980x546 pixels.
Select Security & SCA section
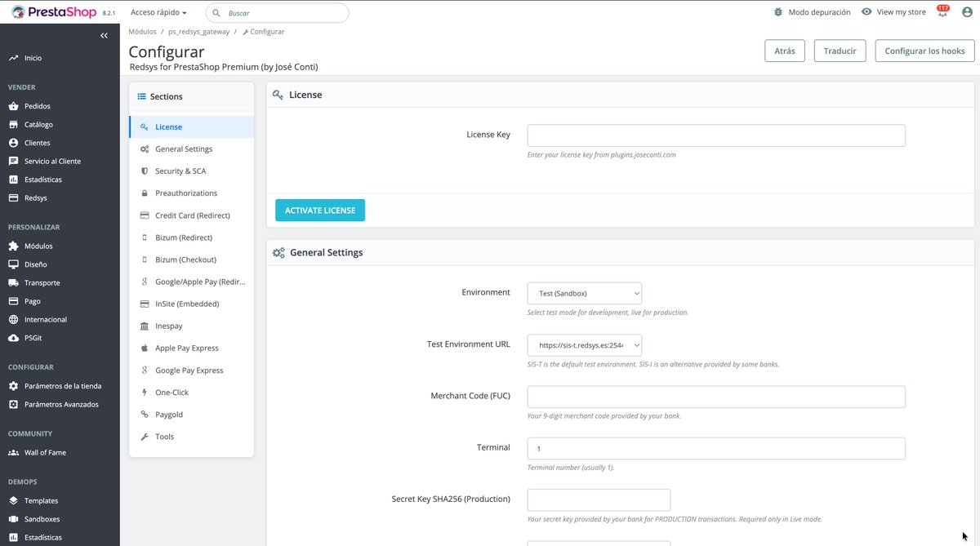point(191,171)
